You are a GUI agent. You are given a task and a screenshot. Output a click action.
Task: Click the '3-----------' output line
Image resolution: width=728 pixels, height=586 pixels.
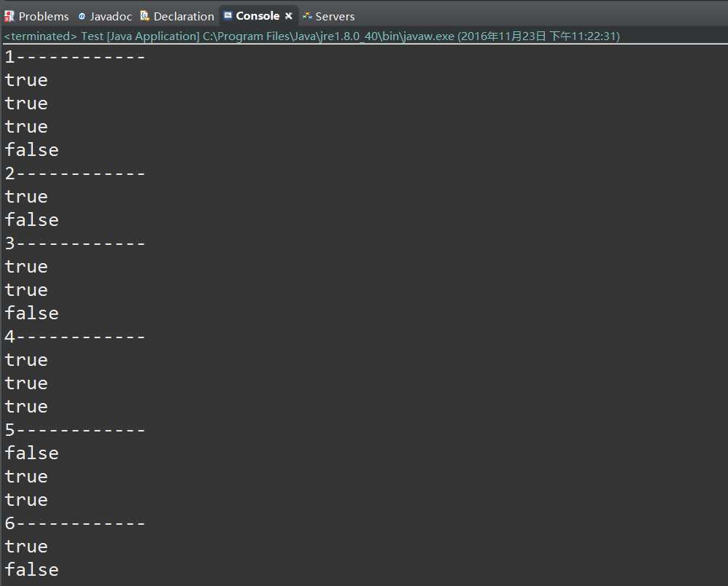74,243
